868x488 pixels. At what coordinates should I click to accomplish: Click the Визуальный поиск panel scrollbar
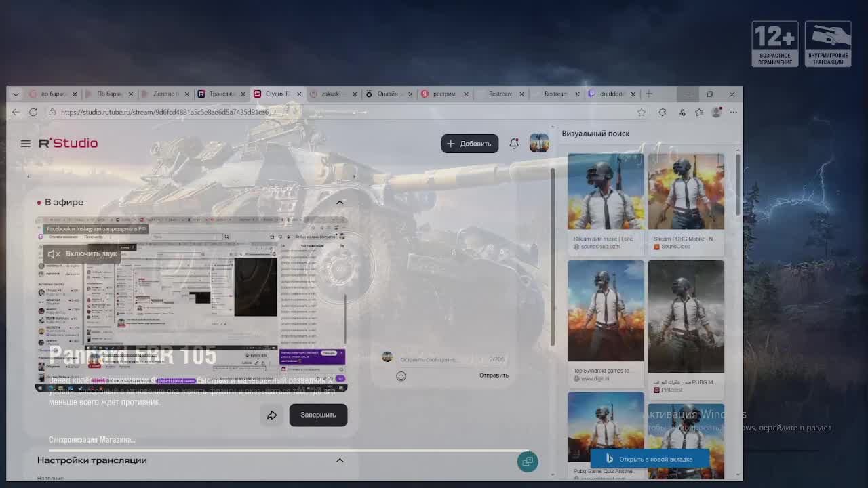coord(737,185)
